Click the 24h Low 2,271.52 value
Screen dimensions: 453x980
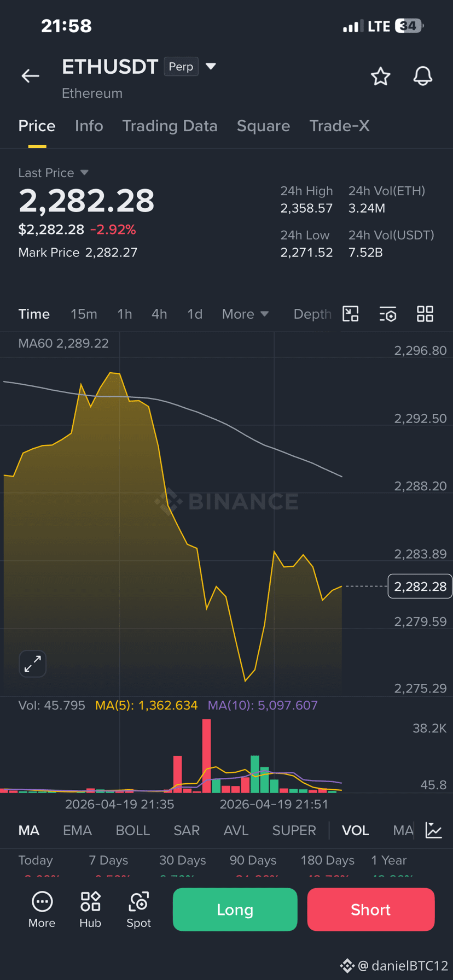(306, 253)
